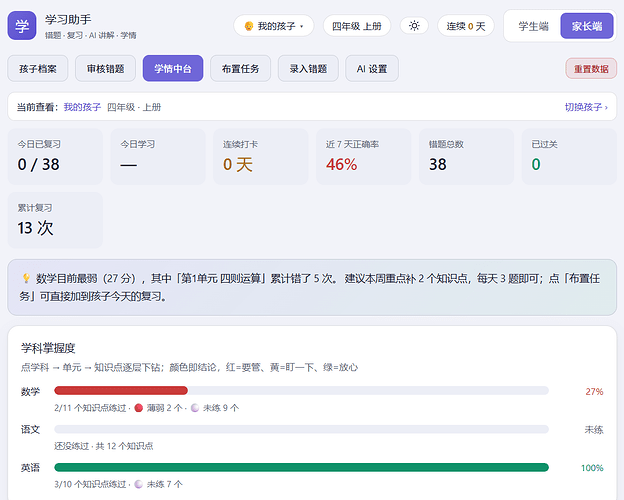Screen dimensions: 624x500
Task: Click 还没练过 · 共 12 个知识点 text
Action: [103, 446]
